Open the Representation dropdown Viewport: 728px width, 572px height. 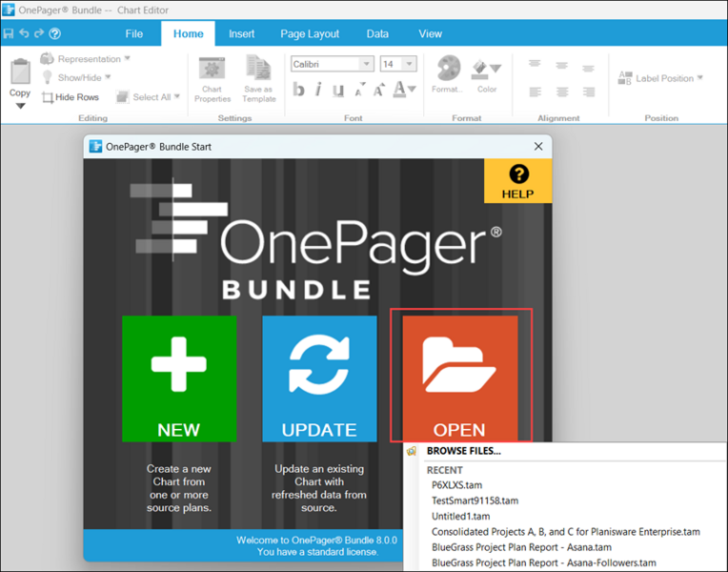coord(86,59)
